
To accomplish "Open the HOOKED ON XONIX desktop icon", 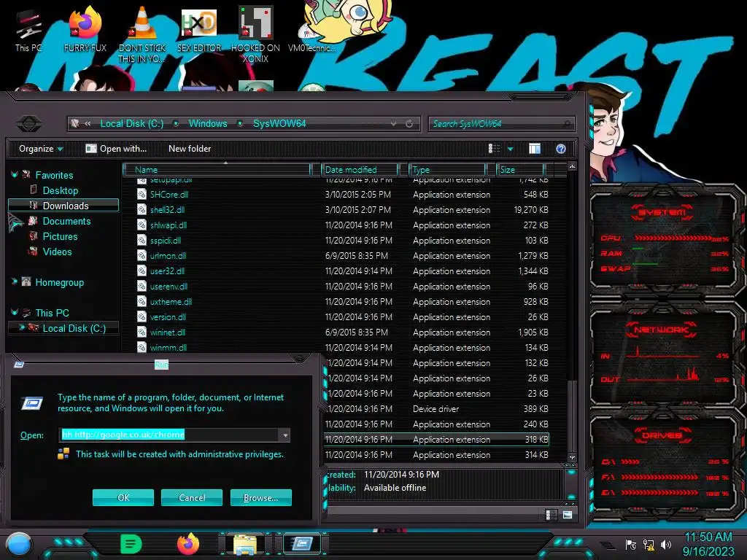I will click(x=255, y=34).
